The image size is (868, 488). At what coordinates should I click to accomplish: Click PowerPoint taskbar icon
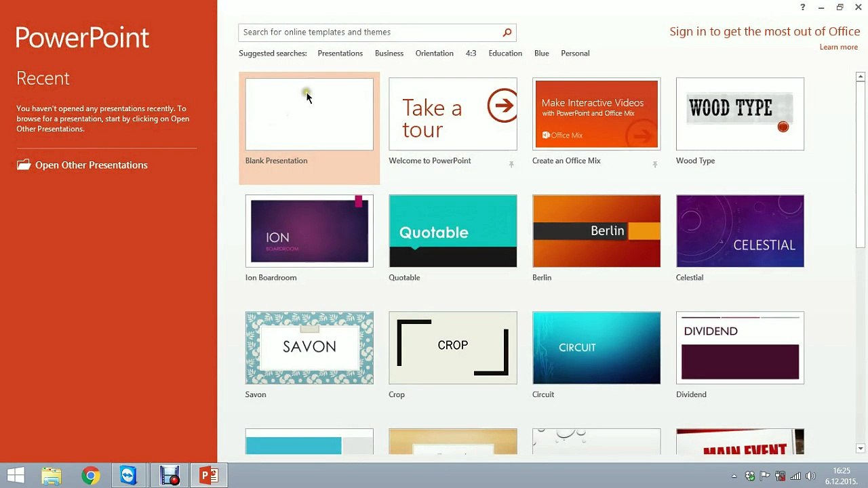click(209, 476)
